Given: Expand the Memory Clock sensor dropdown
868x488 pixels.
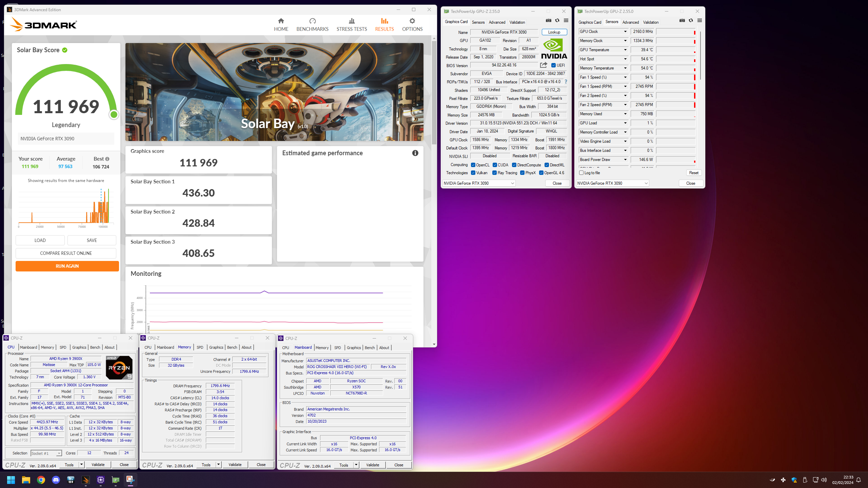Looking at the screenshot, I should click(x=625, y=41).
